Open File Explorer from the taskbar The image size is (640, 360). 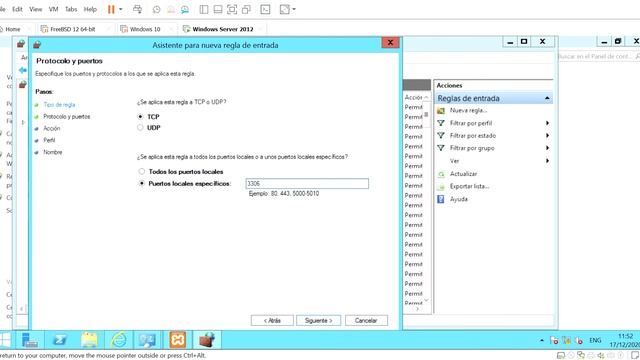click(x=89, y=340)
